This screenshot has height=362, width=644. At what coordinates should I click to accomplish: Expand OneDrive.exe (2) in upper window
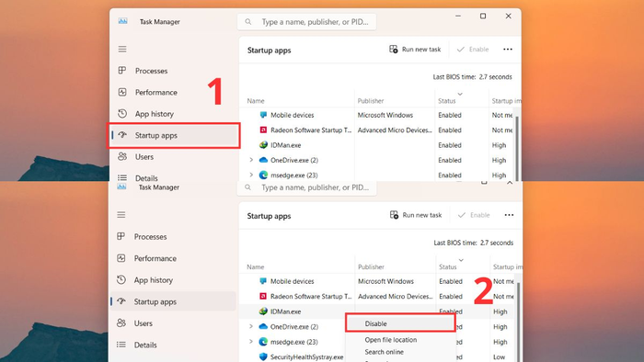(251, 160)
